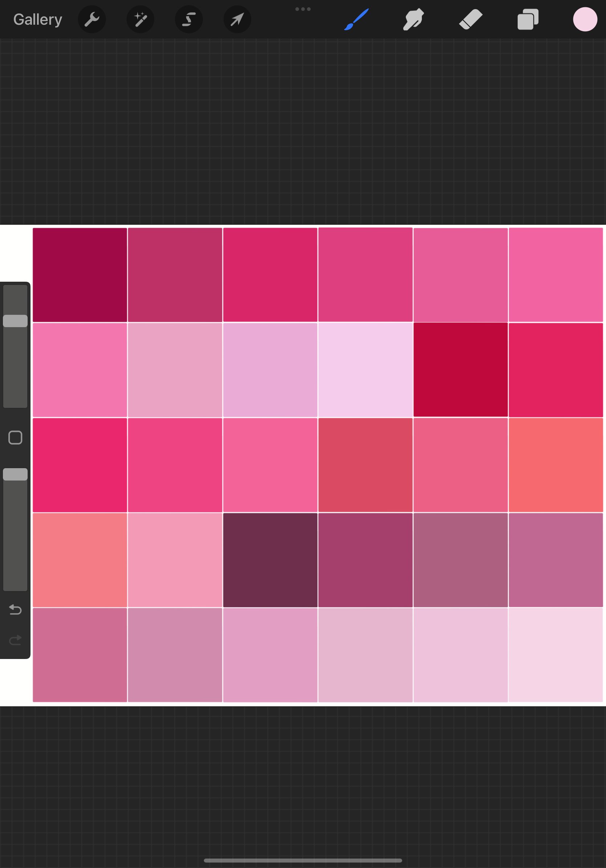Activate the Transform arrow tool
Viewport: 606px width, 868px height.
coord(237,19)
